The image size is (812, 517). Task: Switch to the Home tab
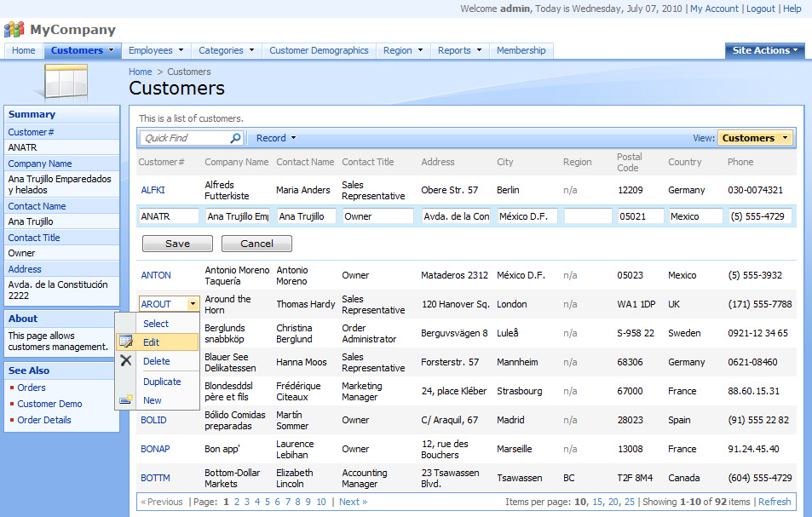(22, 50)
